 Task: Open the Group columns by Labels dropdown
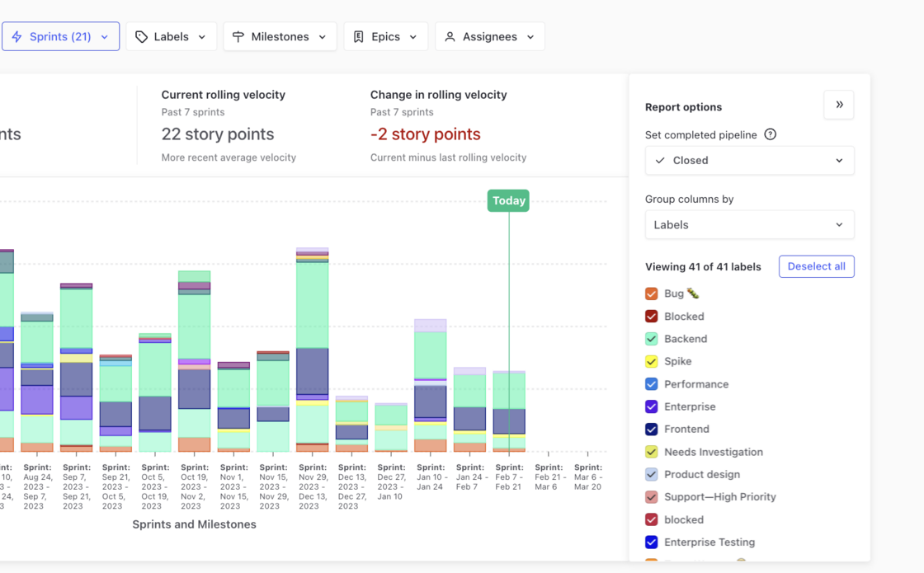pos(750,224)
